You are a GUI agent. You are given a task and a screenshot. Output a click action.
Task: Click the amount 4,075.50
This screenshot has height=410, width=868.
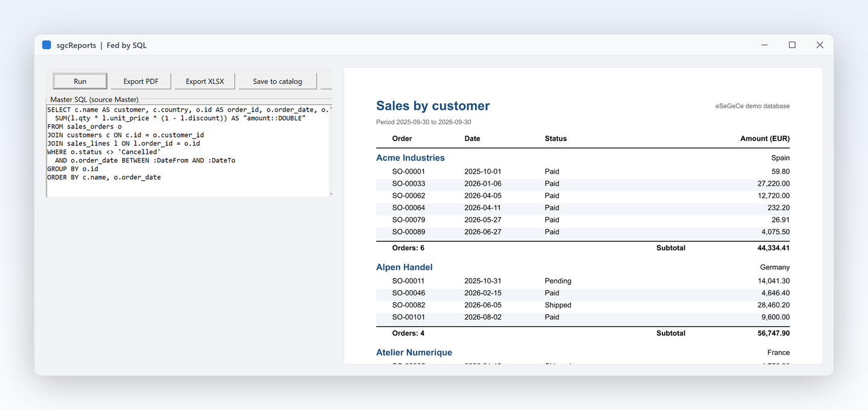point(776,232)
